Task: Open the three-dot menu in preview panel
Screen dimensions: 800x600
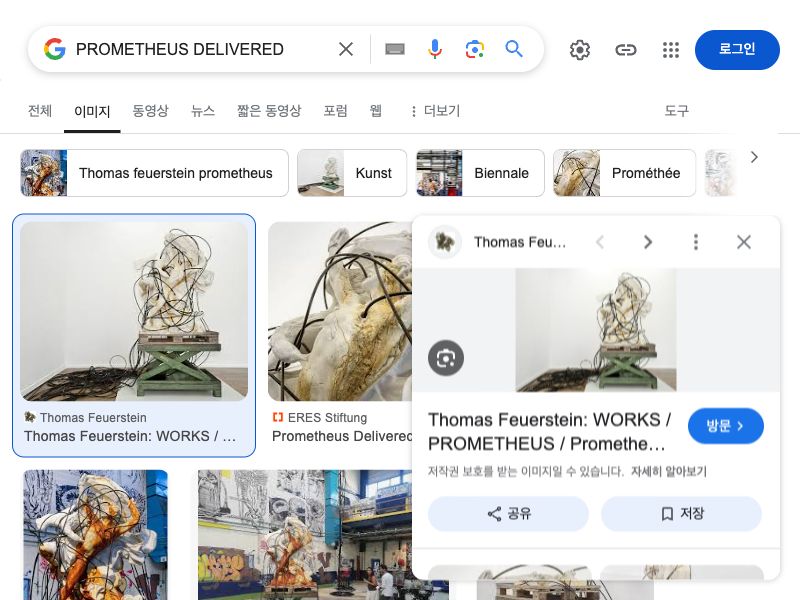Action: (x=696, y=242)
